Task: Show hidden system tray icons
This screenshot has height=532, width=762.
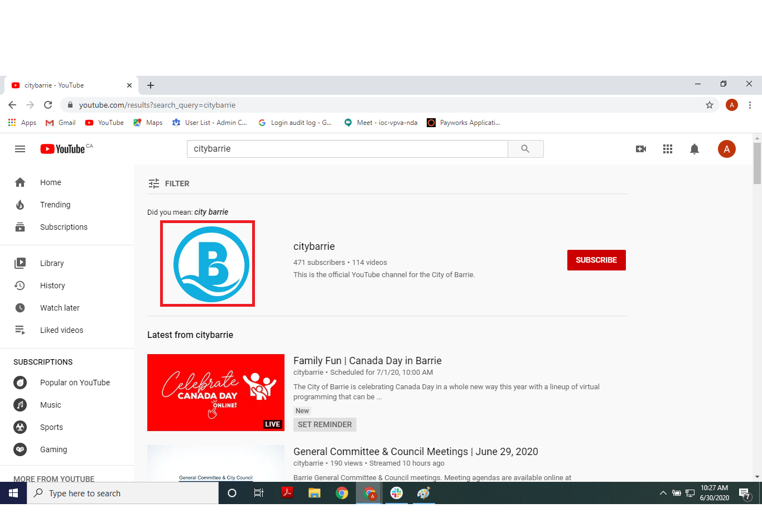Action: tap(663, 493)
